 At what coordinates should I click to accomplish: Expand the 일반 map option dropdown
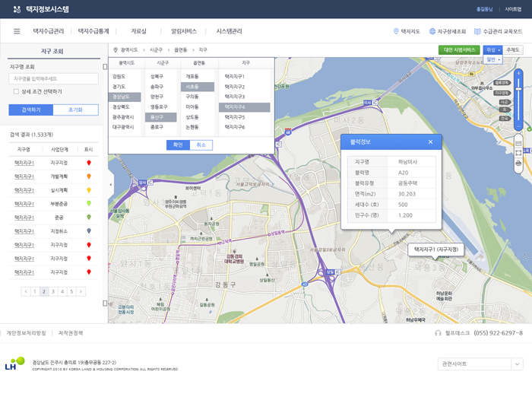(x=494, y=59)
